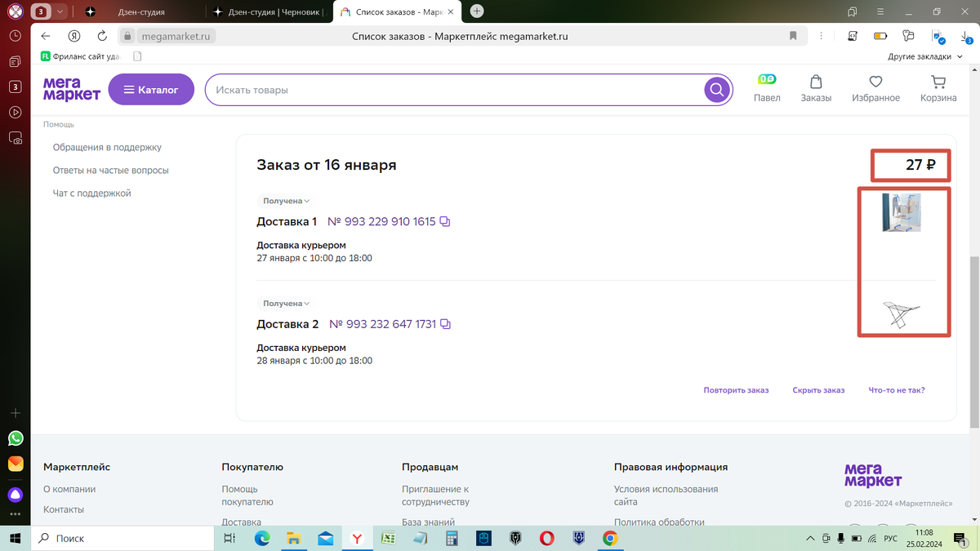Open Chrome from the taskbar
This screenshot has height=551, width=980.
click(x=610, y=538)
